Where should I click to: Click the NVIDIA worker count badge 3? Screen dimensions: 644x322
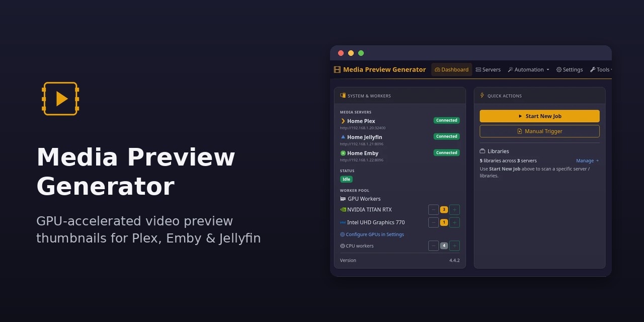(x=444, y=210)
